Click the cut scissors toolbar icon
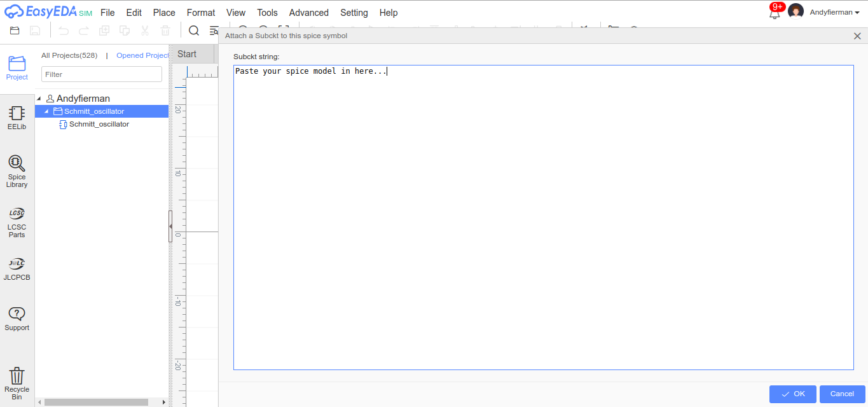The image size is (868, 407). pyautogui.click(x=145, y=31)
